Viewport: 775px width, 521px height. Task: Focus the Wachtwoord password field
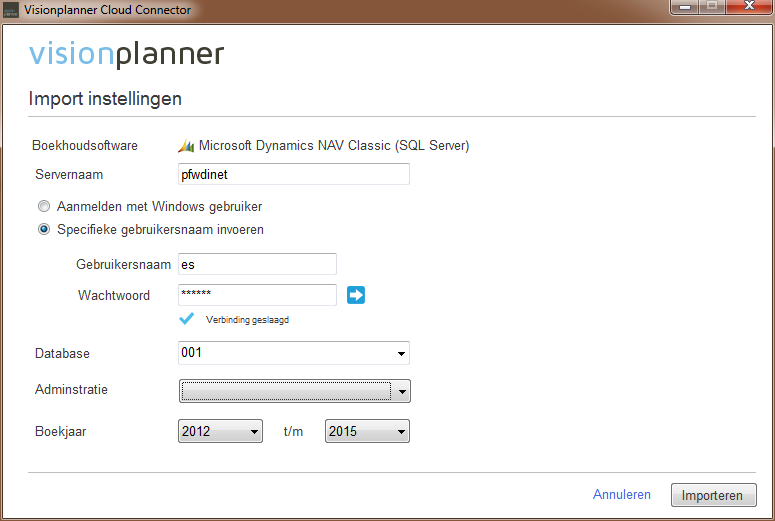tap(257, 295)
